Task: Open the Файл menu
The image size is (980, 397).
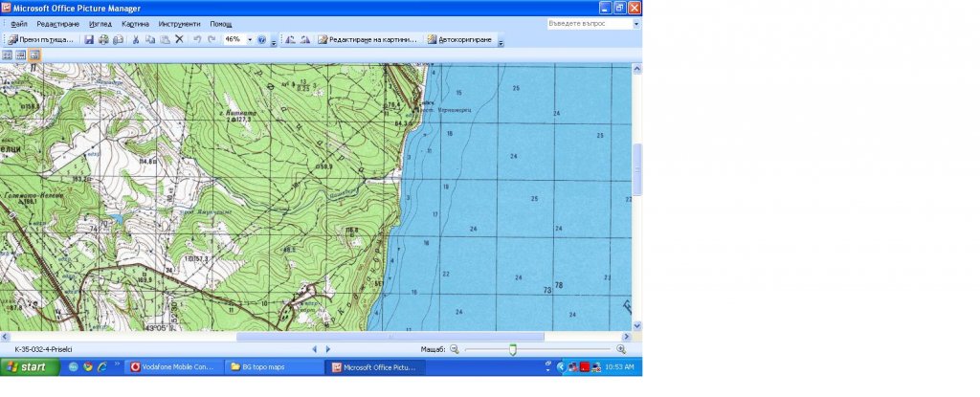Action: pyautogui.click(x=19, y=23)
